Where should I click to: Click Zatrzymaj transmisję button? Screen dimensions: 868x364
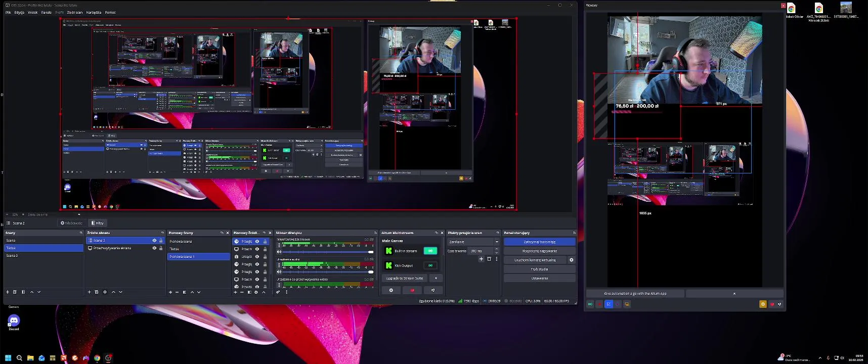(540, 242)
